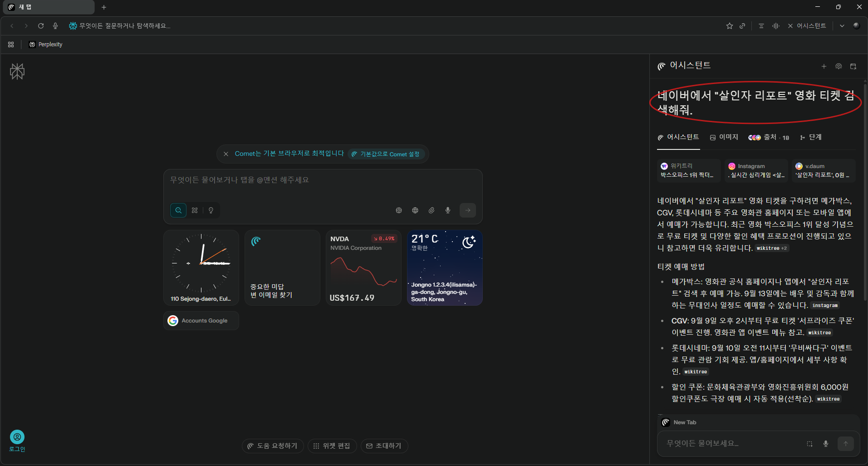Click 기본값으로 Comet 설정 button
The width and height of the screenshot is (868, 466).
tap(386, 154)
